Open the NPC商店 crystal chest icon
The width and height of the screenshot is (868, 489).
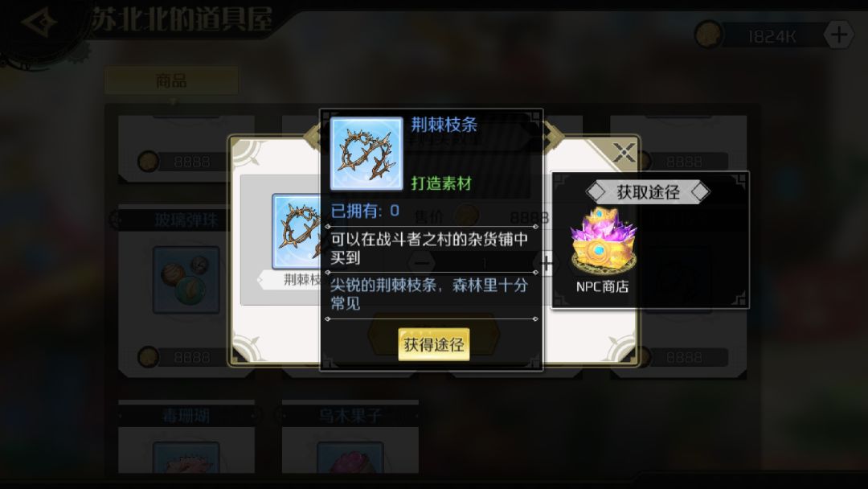(x=604, y=241)
